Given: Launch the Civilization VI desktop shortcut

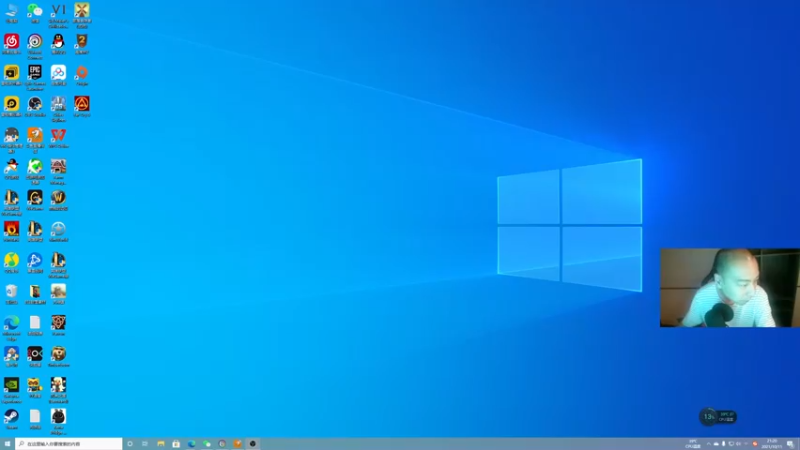Looking at the screenshot, I should 58,15.
